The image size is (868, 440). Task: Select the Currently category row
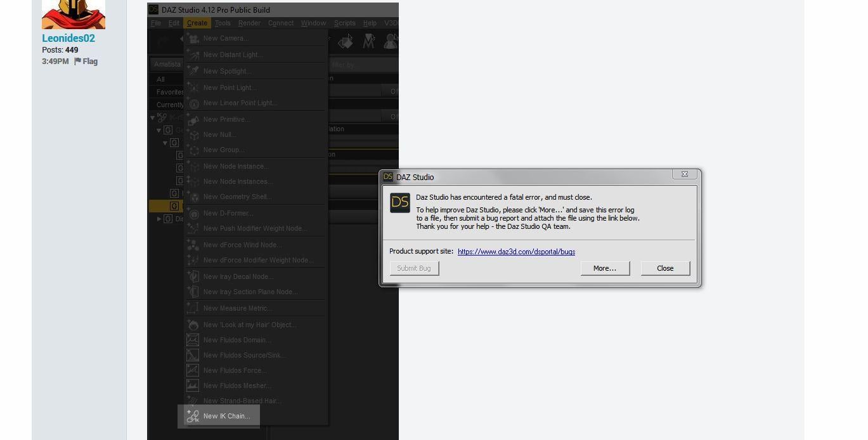pyautogui.click(x=167, y=105)
